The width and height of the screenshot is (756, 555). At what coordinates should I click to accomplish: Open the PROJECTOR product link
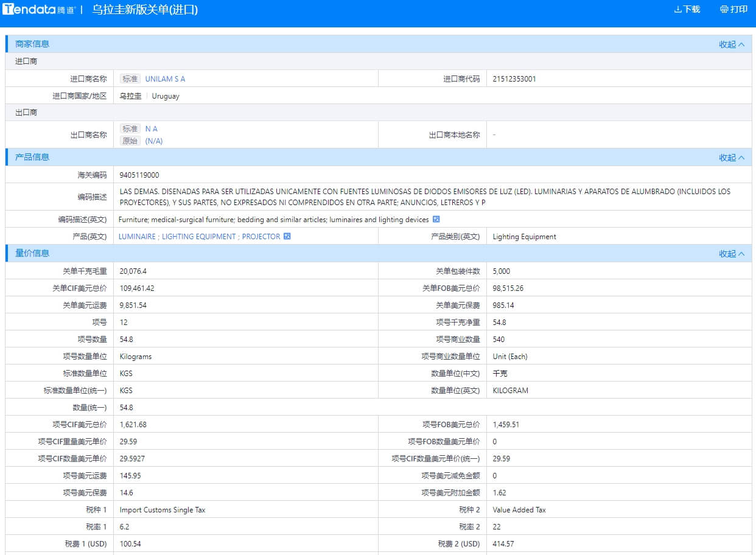(261, 237)
